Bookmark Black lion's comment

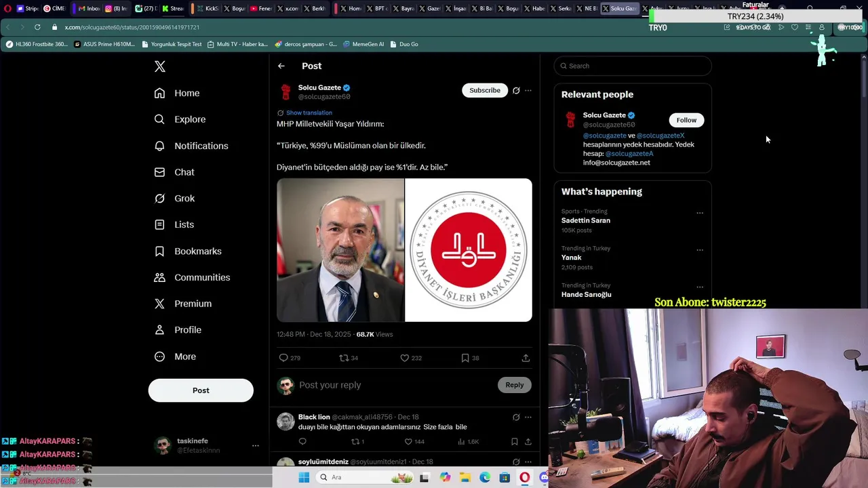[515, 442]
